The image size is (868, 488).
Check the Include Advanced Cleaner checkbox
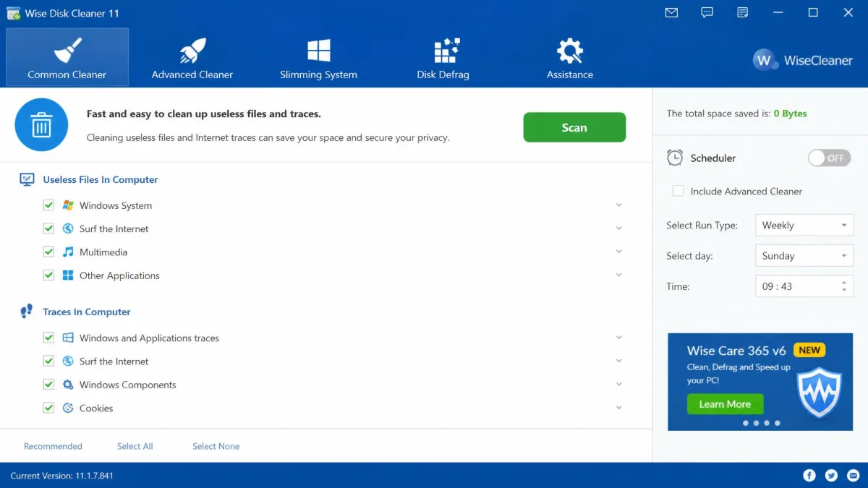(x=678, y=191)
